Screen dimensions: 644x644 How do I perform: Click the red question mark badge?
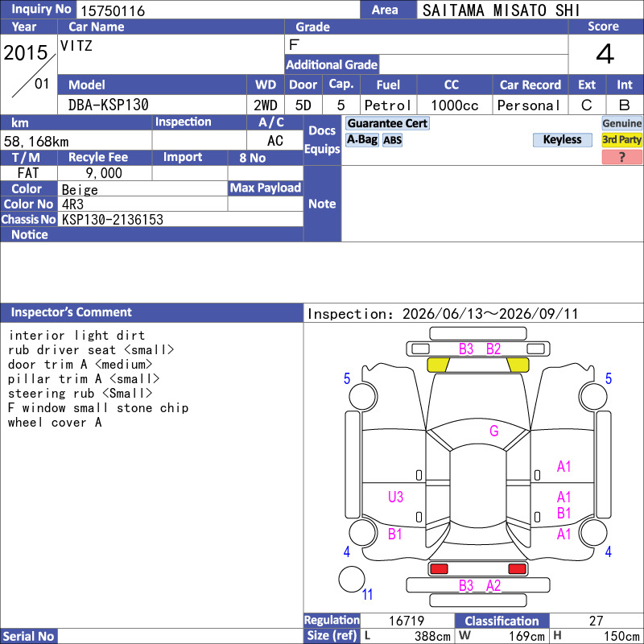click(621, 157)
